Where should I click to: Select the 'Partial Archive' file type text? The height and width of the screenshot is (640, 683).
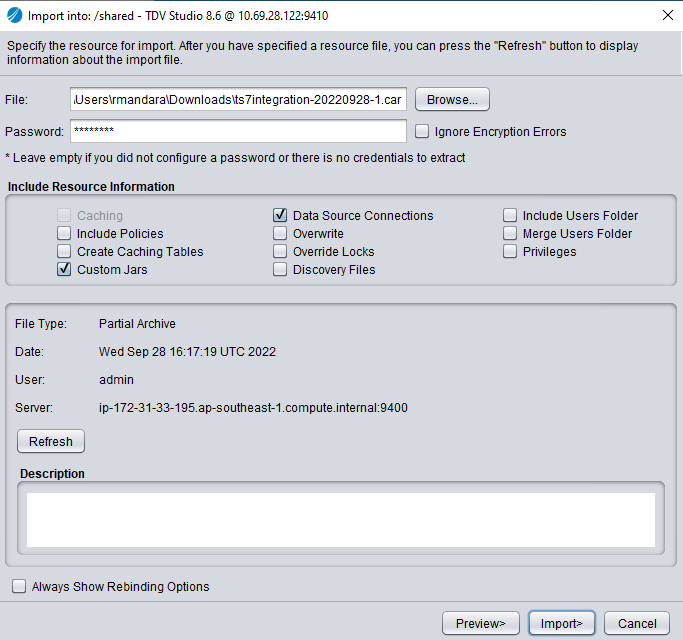(137, 324)
